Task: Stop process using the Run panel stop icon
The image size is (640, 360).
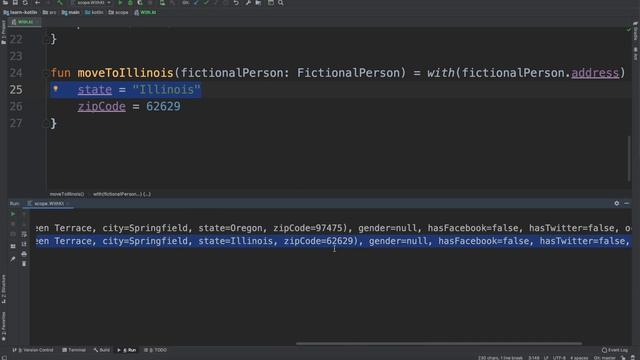Action: click(13, 224)
